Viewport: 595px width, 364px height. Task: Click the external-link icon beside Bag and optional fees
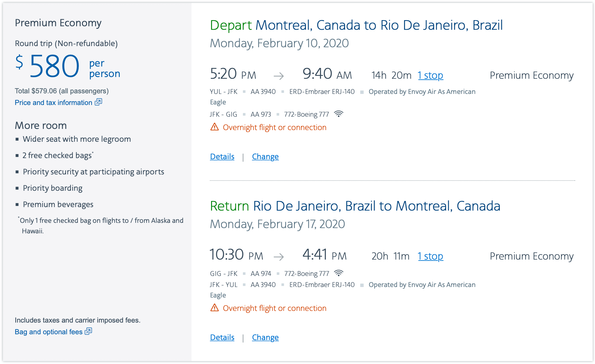pos(88,331)
